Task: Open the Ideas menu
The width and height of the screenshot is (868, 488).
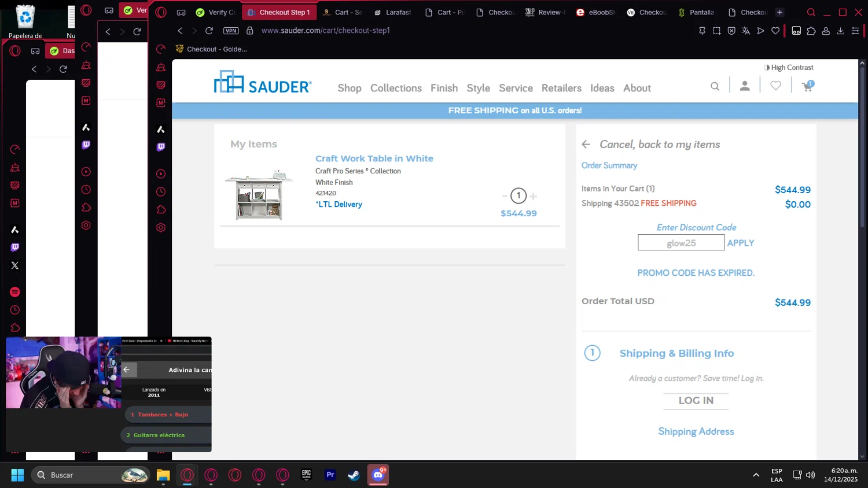Action: point(602,88)
